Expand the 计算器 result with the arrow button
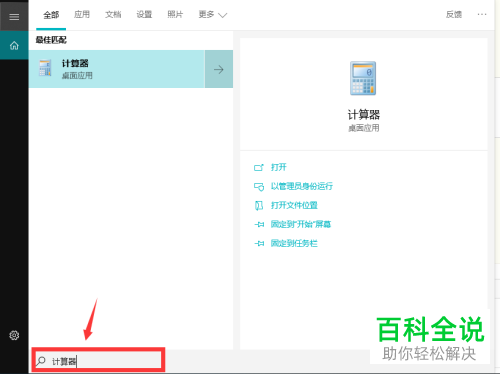Image resolution: width=500 pixels, height=374 pixels. [x=219, y=69]
